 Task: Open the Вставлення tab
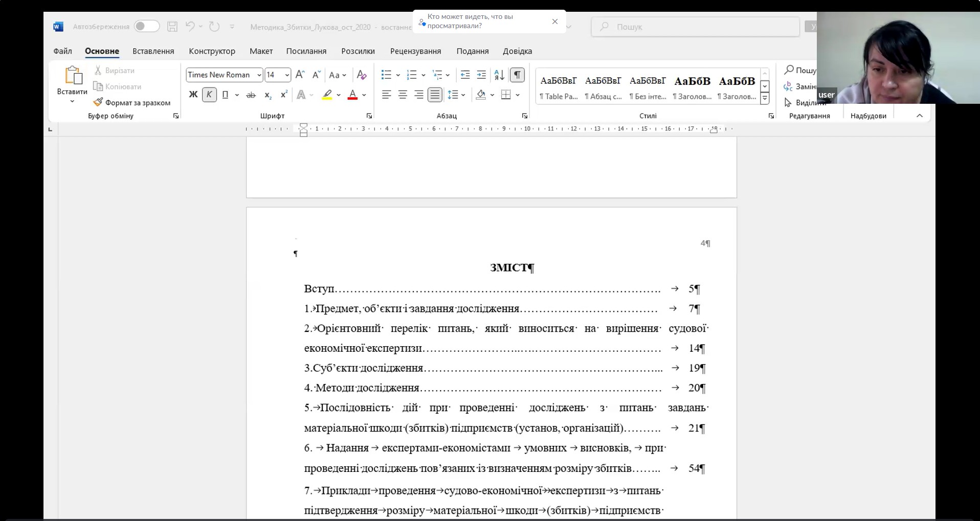pos(153,51)
